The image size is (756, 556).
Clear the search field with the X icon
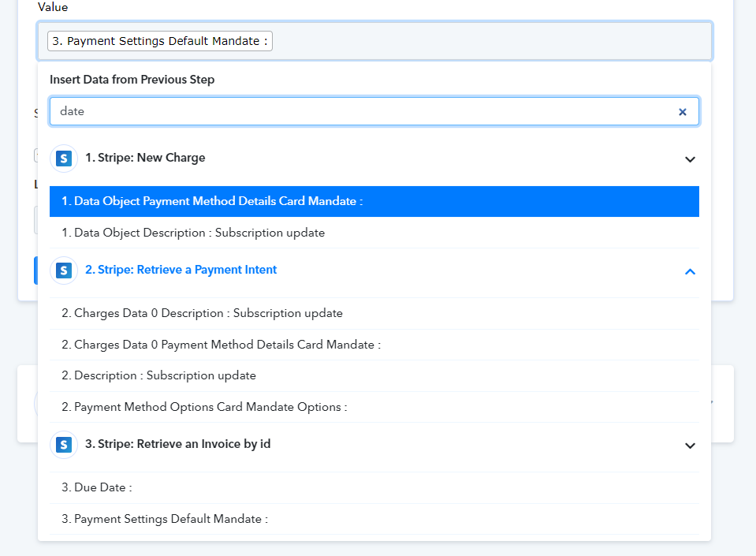tap(682, 112)
